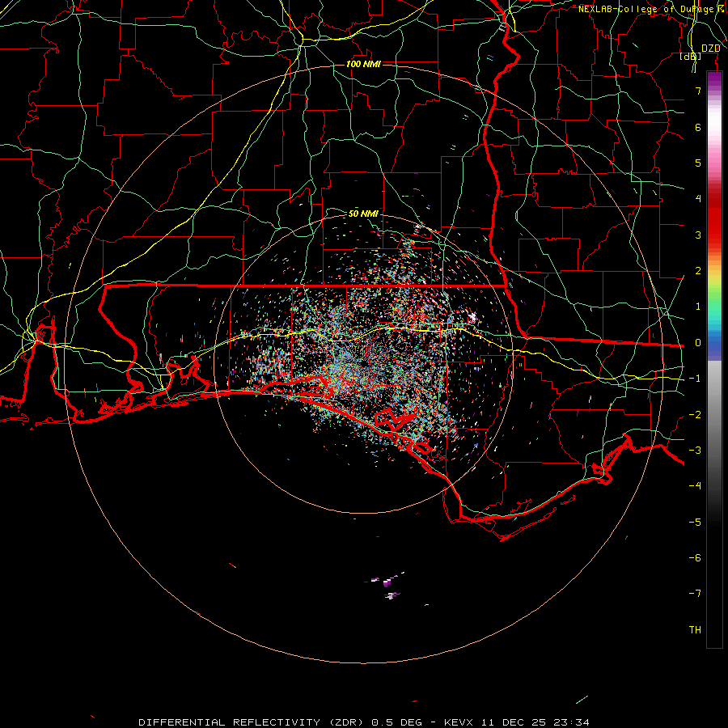
Task: Click the 1 value on ZDR scale
Action: coord(698,307)
